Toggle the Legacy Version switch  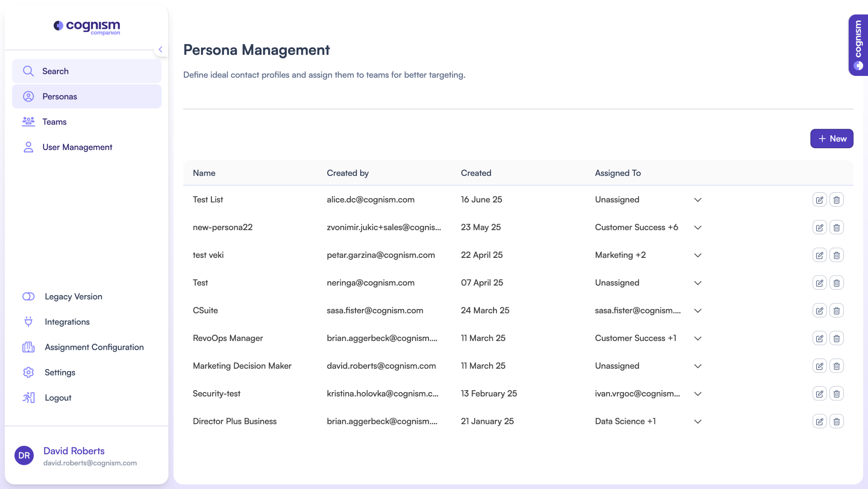(x=28, y=297)
